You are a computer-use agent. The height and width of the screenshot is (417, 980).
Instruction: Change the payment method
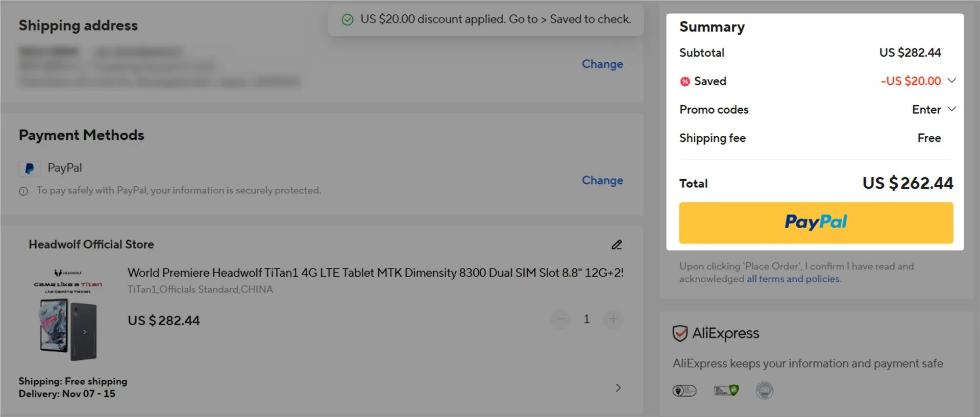(x=602, y=181)
